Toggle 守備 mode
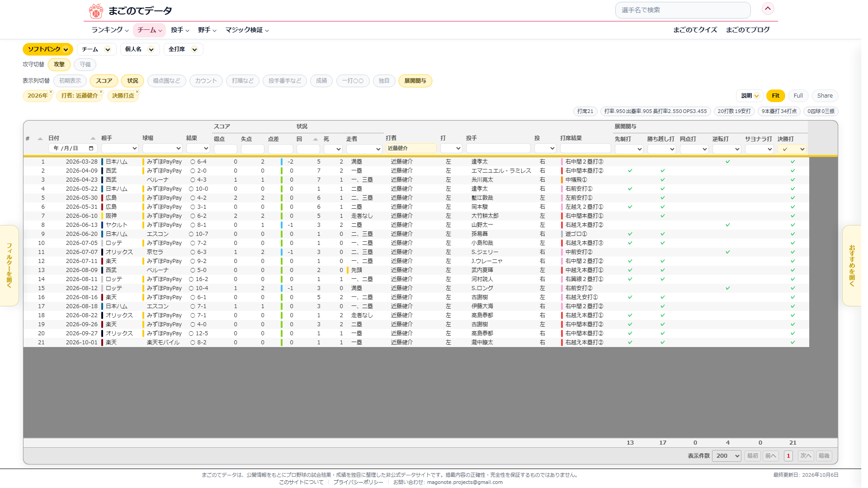 click(x=85, y=65)
